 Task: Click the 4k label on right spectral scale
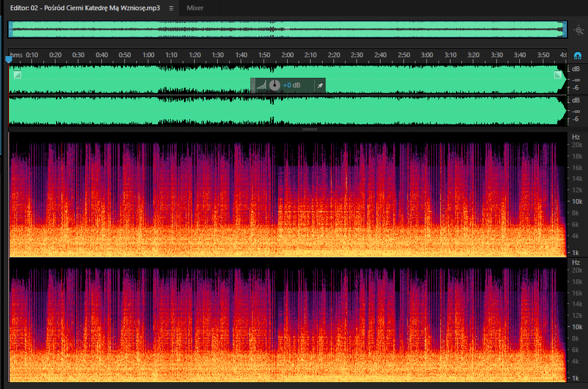coord(575,362)
